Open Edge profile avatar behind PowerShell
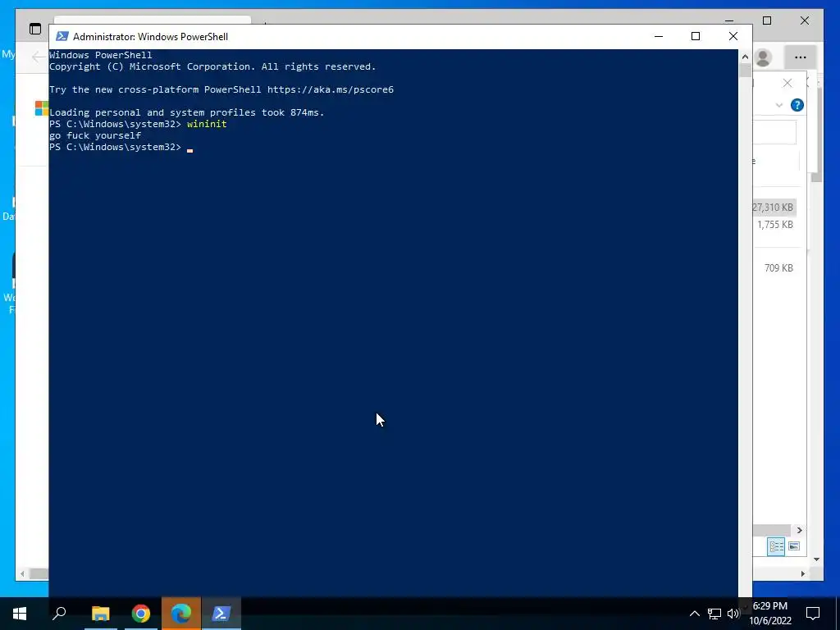 point(763,57)
